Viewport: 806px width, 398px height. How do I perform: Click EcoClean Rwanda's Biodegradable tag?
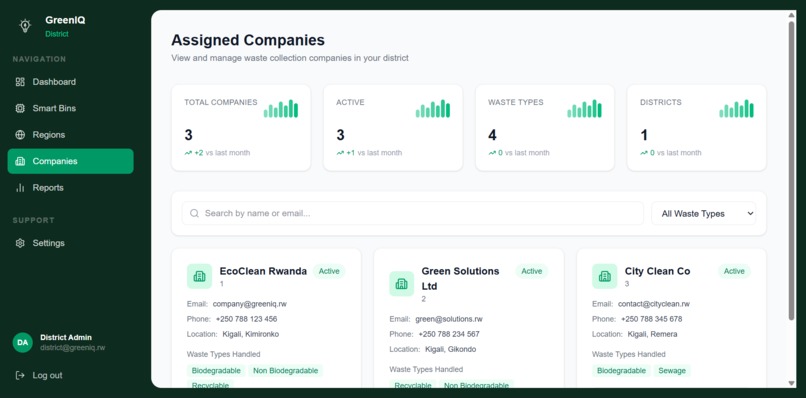point(216,371)
